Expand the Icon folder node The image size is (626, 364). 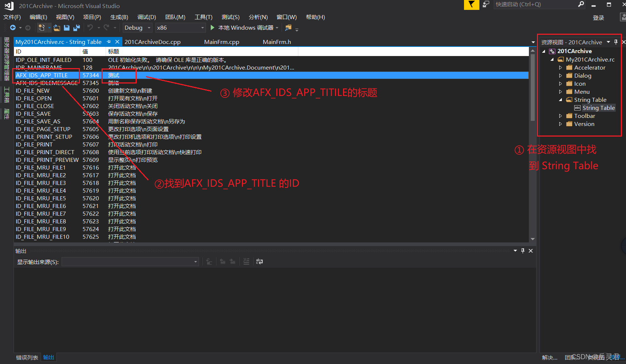[x=560, y=84]
